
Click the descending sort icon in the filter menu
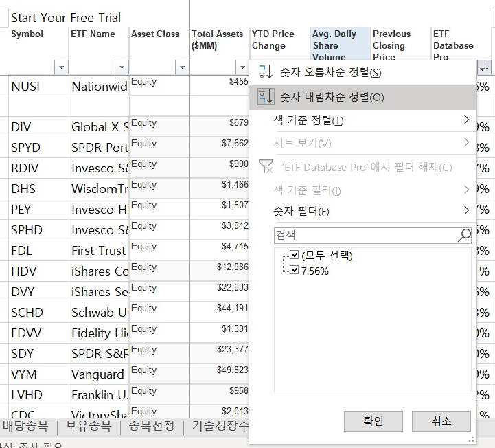point(266,96)
